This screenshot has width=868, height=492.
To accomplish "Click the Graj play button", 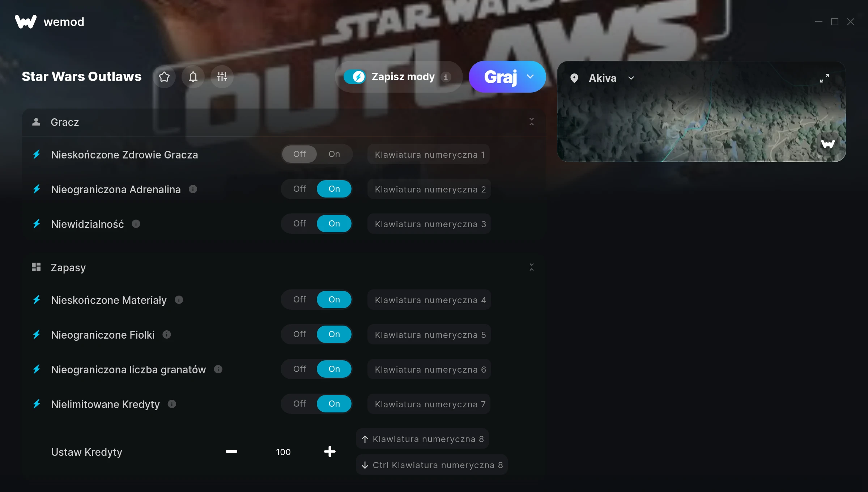I will coord(501,77).
